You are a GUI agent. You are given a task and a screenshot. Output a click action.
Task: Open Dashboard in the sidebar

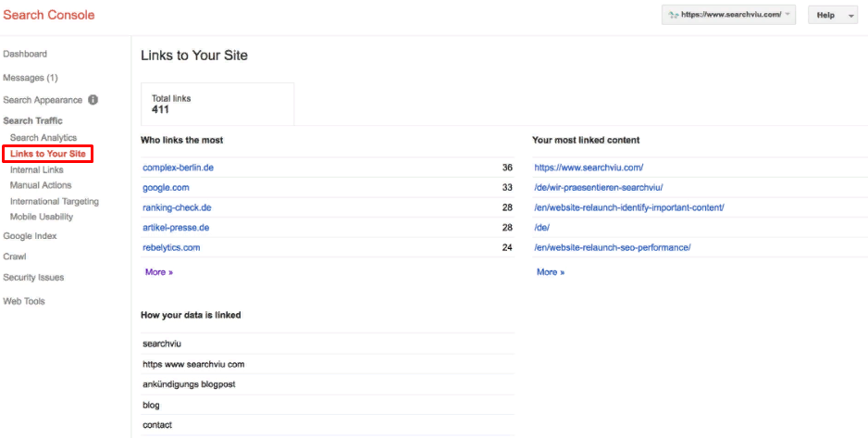[25, 54]
